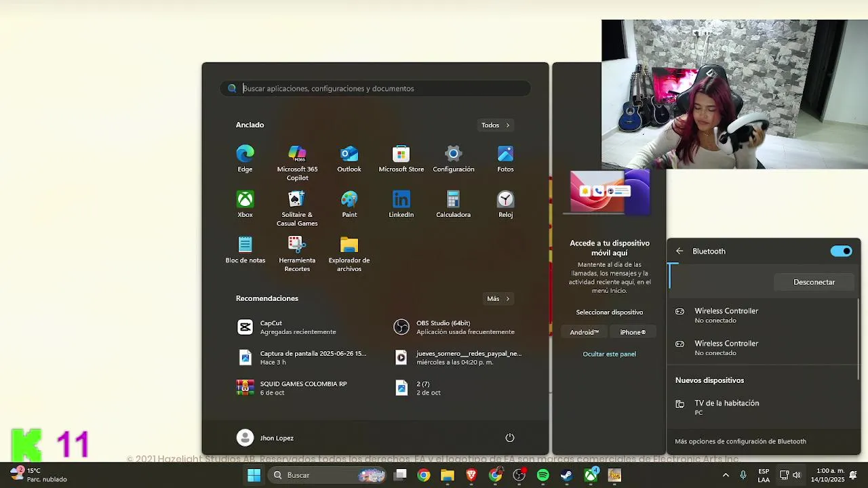This screenshot has width=868, height=488.
Task: Open the Xbox app from the taskbar
Action: [x=591, y=475]
